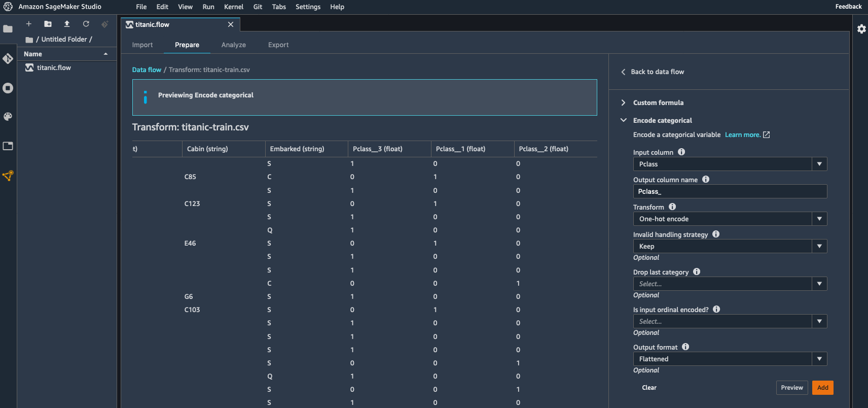Open the Git sidebar panel icon
The width and height of the screenshot is (868, 408).
click(x=8, y=59)
